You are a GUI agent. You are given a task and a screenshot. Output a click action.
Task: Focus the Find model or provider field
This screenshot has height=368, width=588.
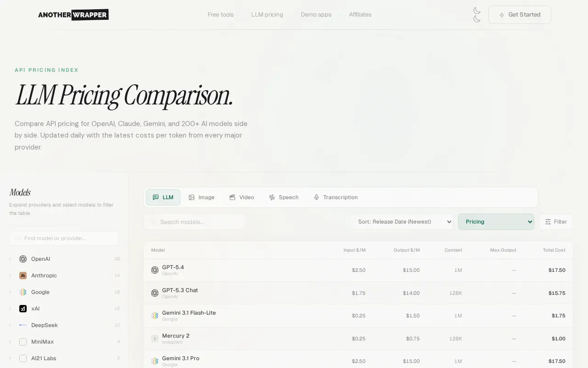(x=64, y=238)
